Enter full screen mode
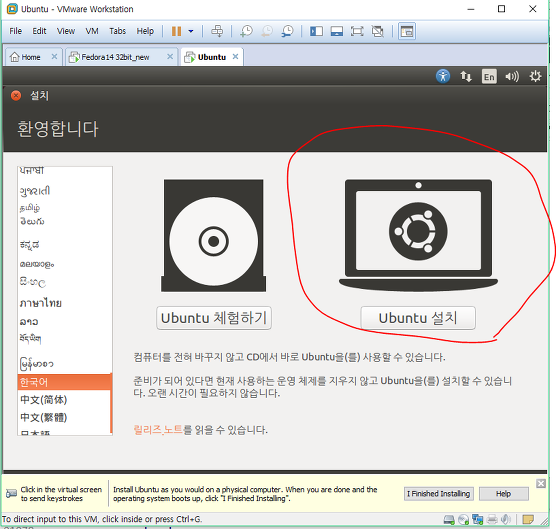 coord(357,31)
